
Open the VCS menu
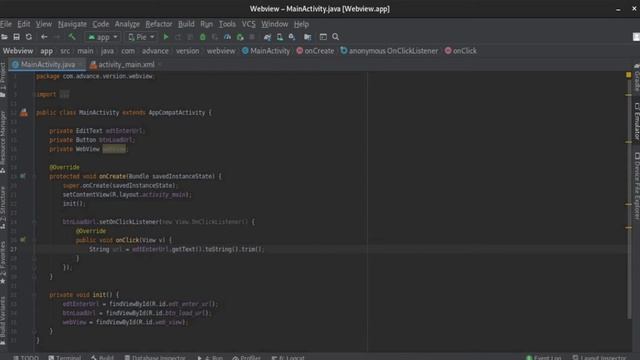(249, 24)
